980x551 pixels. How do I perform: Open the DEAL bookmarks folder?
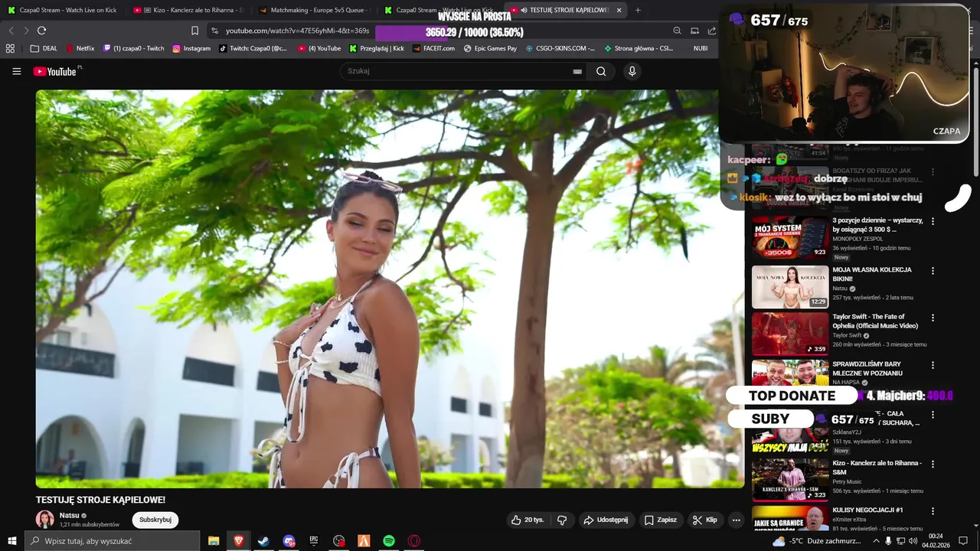click(44, 48)
